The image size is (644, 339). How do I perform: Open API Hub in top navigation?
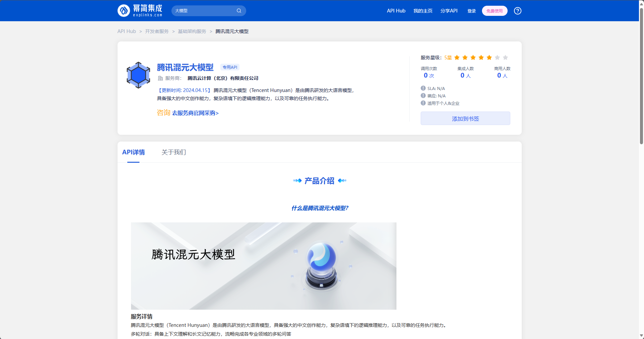tap(396, 11)
